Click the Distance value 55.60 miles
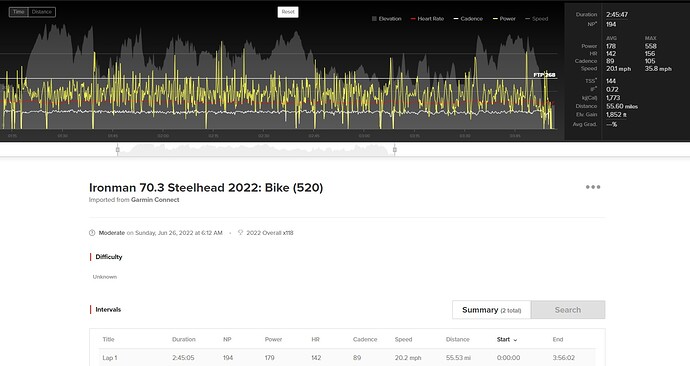The width and height of the screenshot is (690, 366). [622, 106]
